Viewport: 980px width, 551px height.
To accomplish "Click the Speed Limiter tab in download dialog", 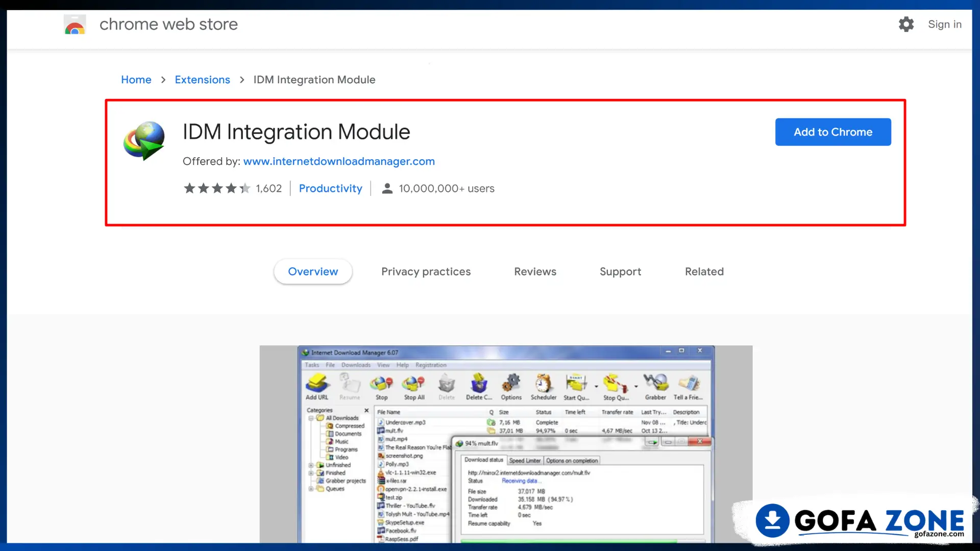I will click(525, 461).
